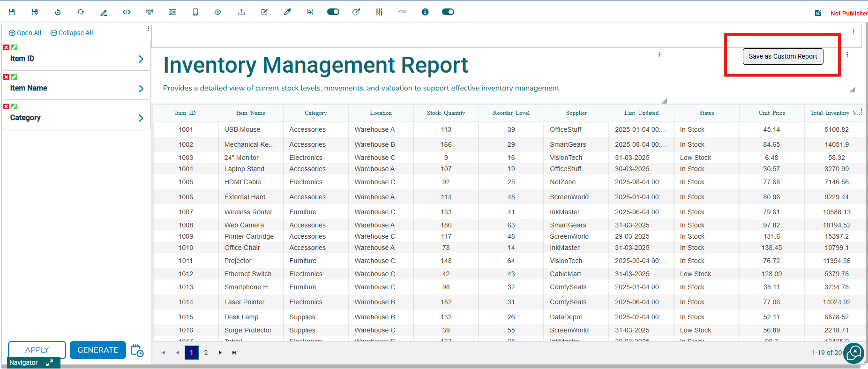Toggle the switch left of the info icon
The height and width of the screenshot is (369, 868).
click(333, 12)
